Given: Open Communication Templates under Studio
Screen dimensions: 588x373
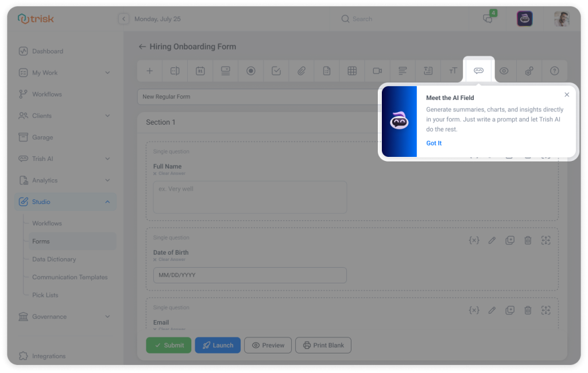Looking at the screenshot, I should pyautogui.click(x=69, y=278).
